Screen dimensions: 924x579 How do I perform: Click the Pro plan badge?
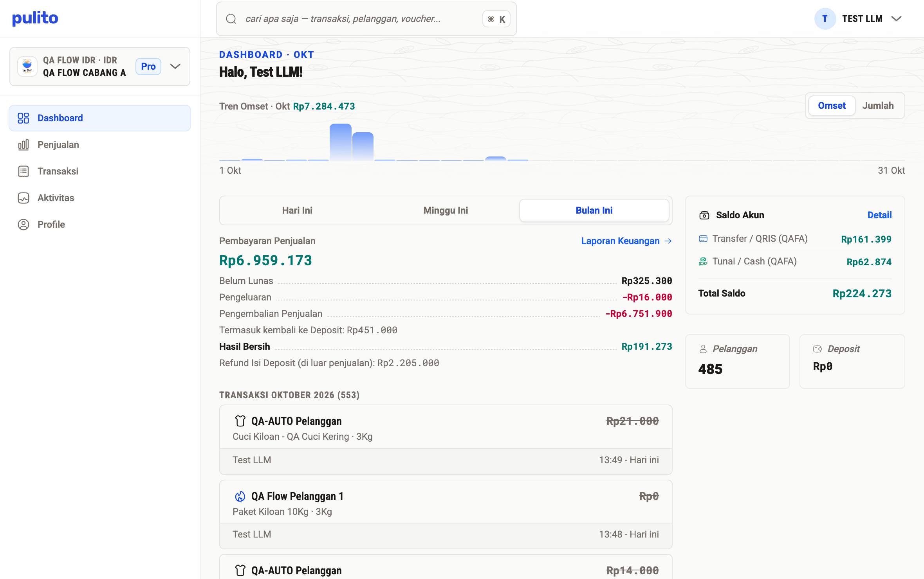148,67
